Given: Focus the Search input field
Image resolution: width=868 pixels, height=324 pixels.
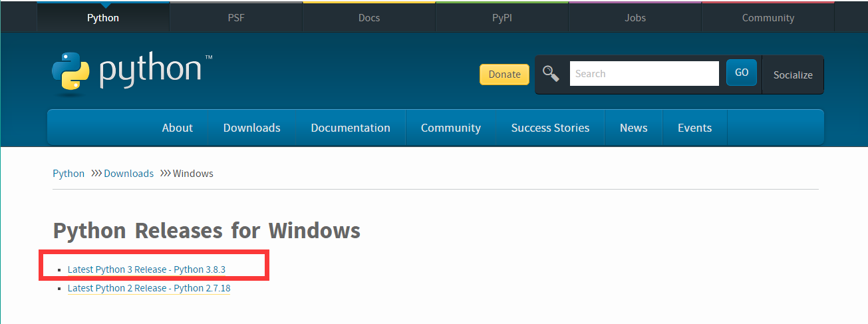Looking at the screenshot, I should 645,73.
